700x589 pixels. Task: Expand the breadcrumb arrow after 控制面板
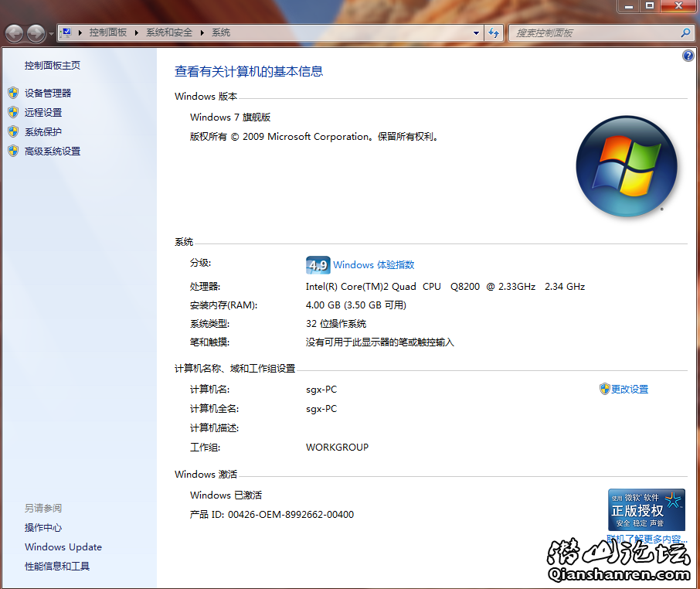(x=137, y=32)
